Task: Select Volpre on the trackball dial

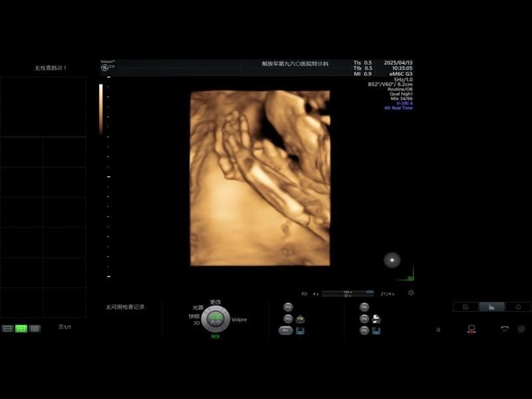Action: pos(239,320)
